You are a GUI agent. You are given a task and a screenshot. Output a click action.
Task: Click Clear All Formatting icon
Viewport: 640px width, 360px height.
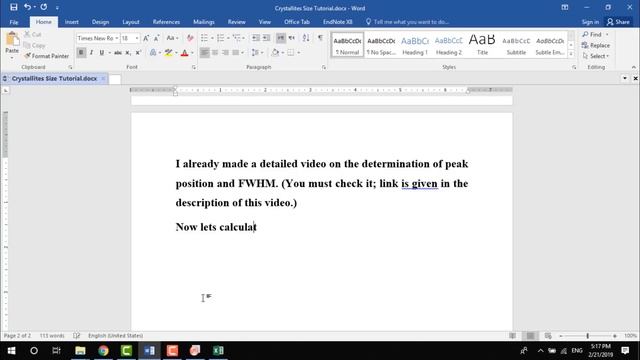tap(190, 38)
